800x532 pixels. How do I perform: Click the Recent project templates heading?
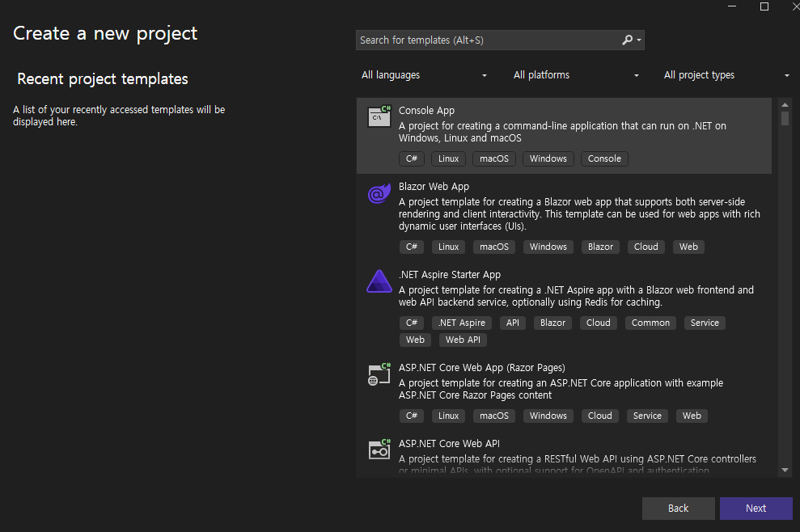103,79
